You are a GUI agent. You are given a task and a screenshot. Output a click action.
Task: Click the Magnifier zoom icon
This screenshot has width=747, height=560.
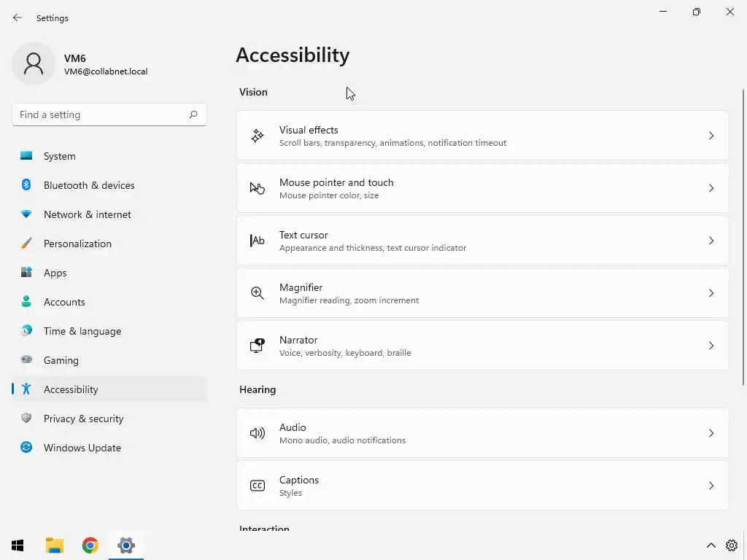click(x=257, y=293)
